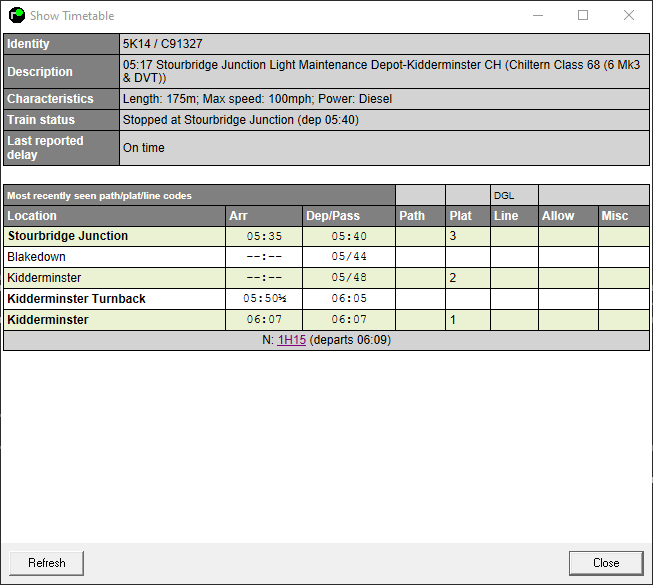Click the Path column header
This screenshot has height=585, width=653.
pos(412,216)
